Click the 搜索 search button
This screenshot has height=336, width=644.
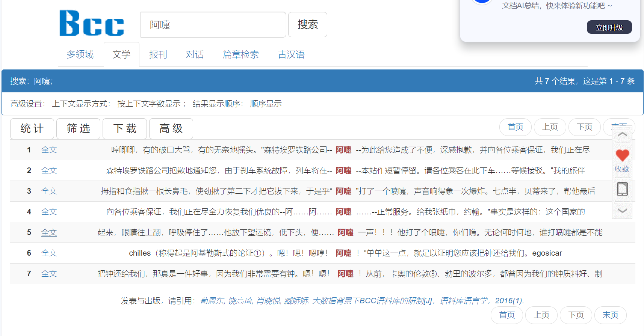point(307,25)
